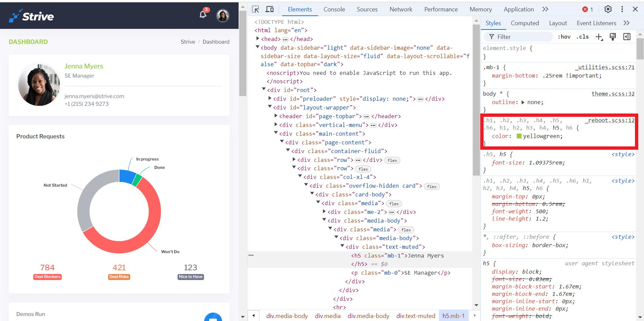Expand the head element node
Viewport: 644px width, 321px height.
(x=258, y=39)
